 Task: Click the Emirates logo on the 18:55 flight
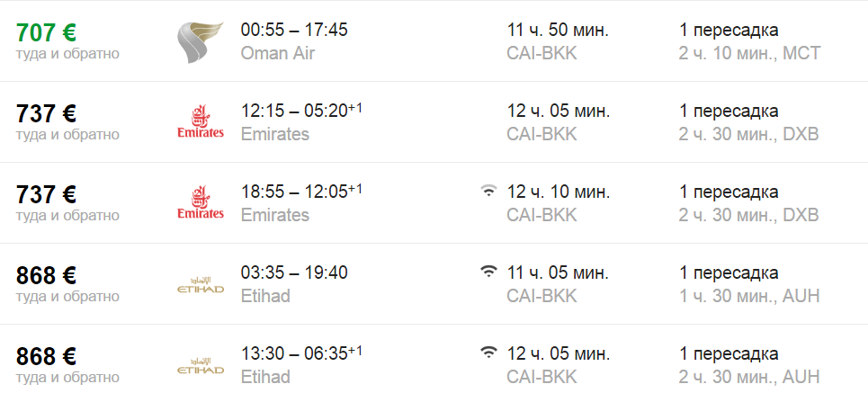[x=201, y=203]
